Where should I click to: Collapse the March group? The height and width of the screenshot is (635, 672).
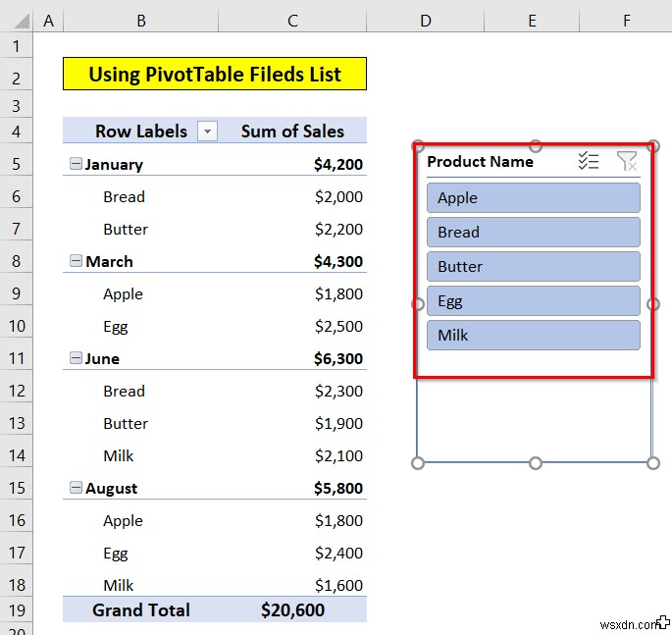tap(76, 261)
